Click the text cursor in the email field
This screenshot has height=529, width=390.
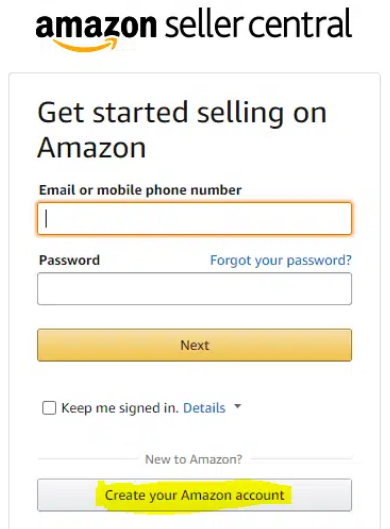(46, 219)
